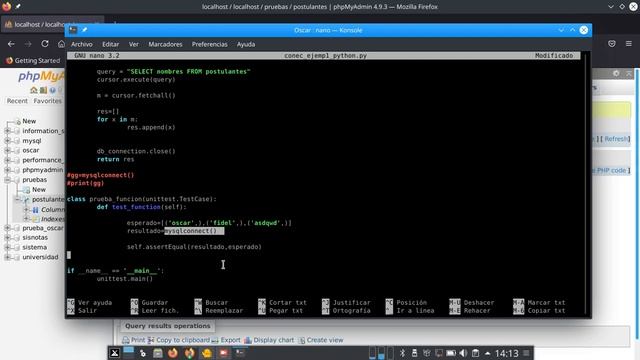Select the sisnotas database in tree

35,238
